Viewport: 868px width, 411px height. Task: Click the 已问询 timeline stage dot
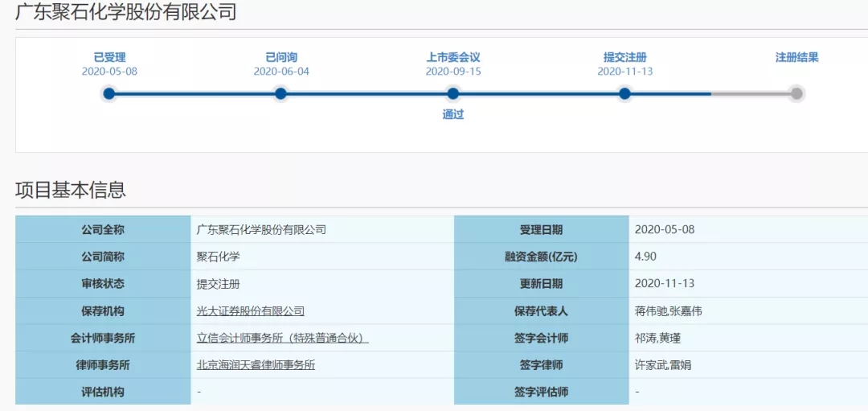coord(280,94)
